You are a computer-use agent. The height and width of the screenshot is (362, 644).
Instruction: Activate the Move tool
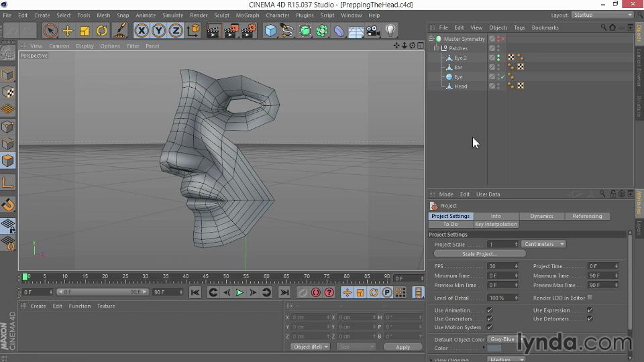(x=67, y=31)
